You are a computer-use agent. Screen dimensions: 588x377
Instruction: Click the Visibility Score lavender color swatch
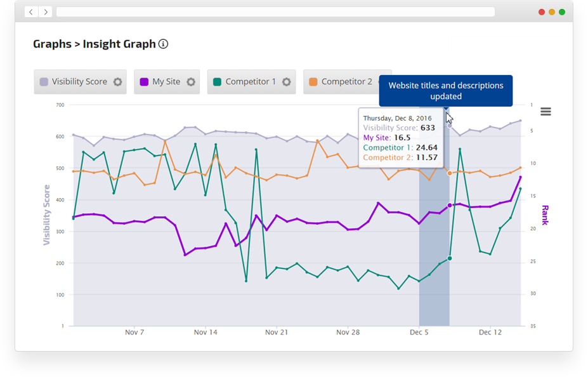[44, 82]
